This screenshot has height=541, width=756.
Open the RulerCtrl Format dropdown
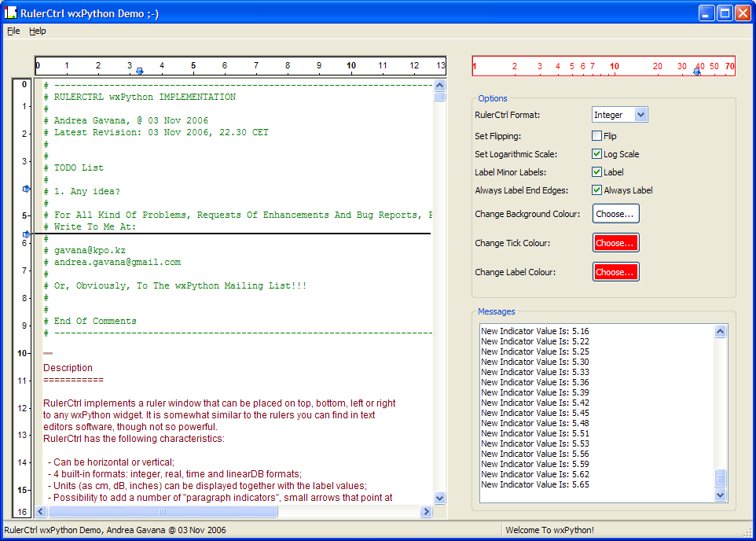pyautogui.click(x=640, y=115)
